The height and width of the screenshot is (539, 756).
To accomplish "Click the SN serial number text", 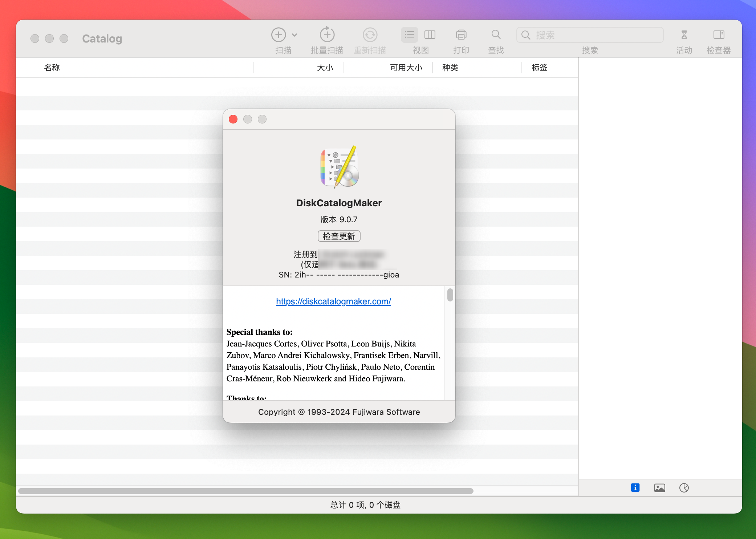I will [x=339, y=275].
